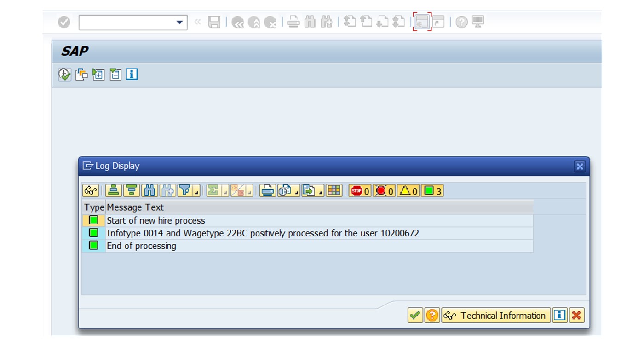Select the 'End of processing' message row
The height and width of the screenshot is (345, 644).
click(x=141, y=246)
